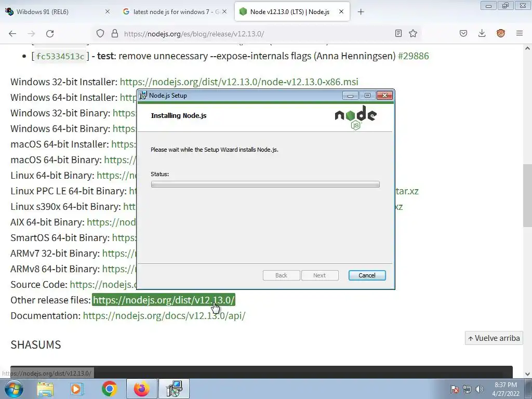Click the Vuelve arriba button
Screen dimensions: 532x399
(494, 338)
